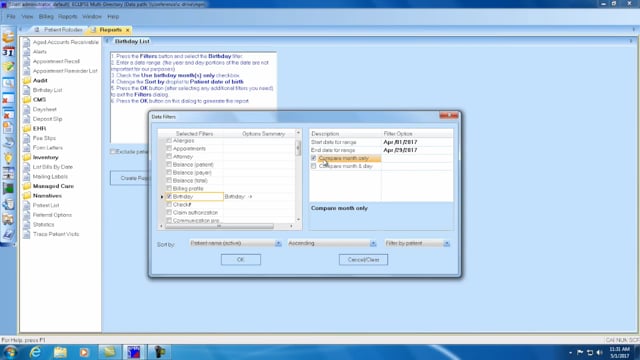Click OK in Data Filters dialog

pyautogui.click(x=241, y=260)
